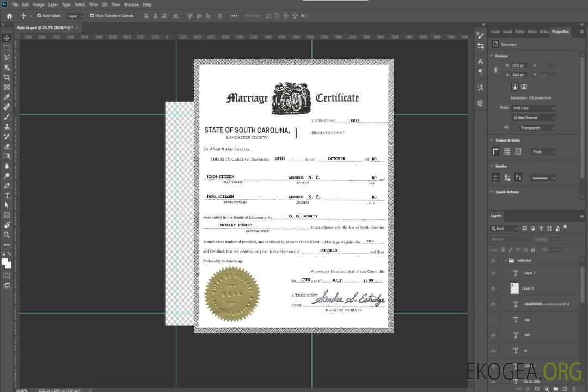This screenshot has width=588, height=392.
Task: Select the Layer 3 thumbnail
Action: point(515,289)
